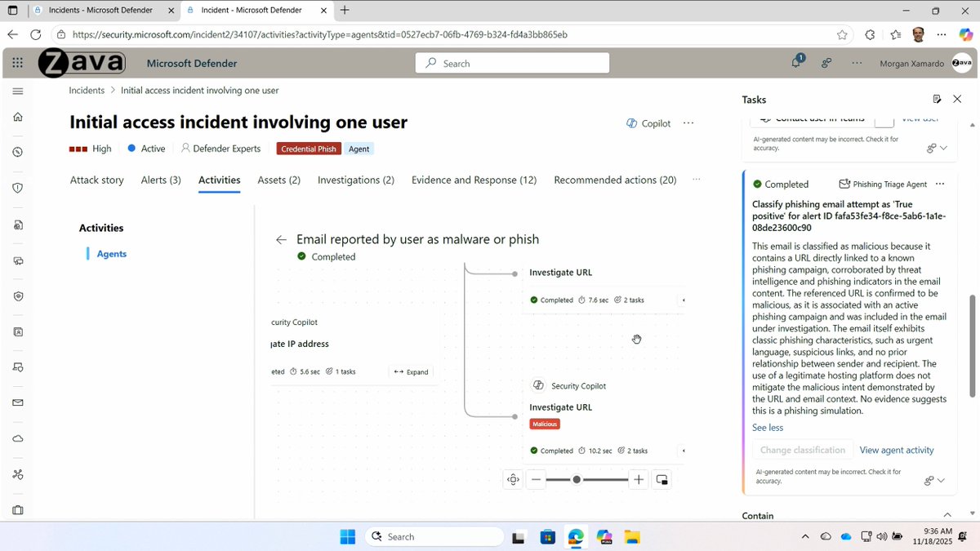Open the Tasks panel note edit icon
The image size is (980, 551).
(937, 99)
